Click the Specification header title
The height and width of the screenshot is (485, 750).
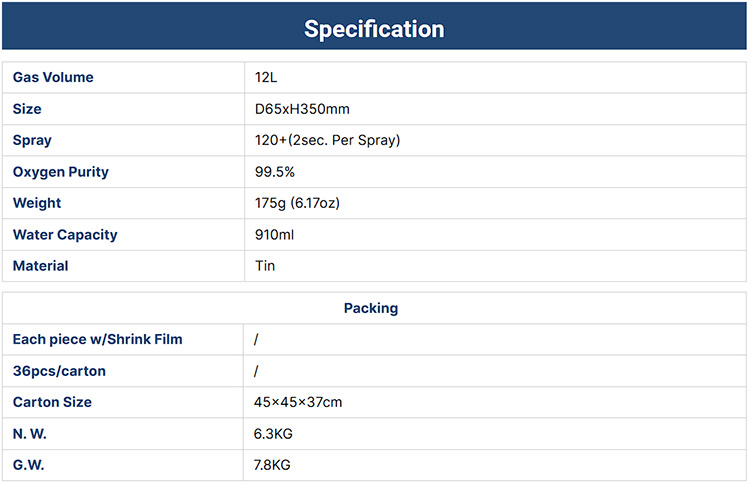click(374, 29)
